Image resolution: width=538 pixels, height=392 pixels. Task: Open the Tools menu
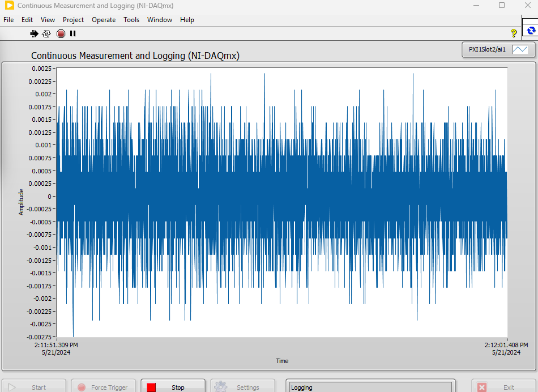[131, 20]
